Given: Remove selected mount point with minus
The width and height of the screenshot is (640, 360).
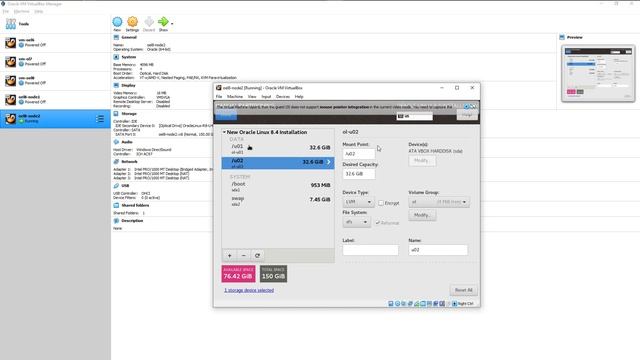Looking at the screenshot, I should coord(244,256).
